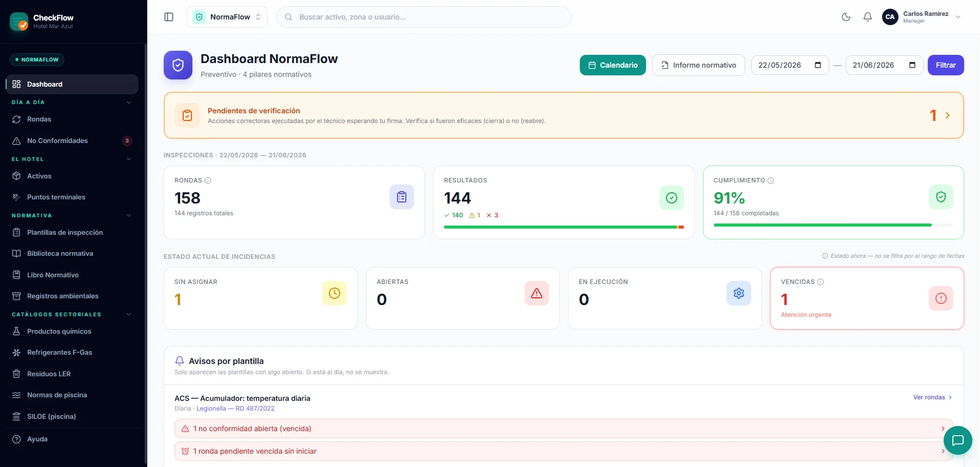Click the Refrigerantes F-Gas snowflake icon

[16, 353]
